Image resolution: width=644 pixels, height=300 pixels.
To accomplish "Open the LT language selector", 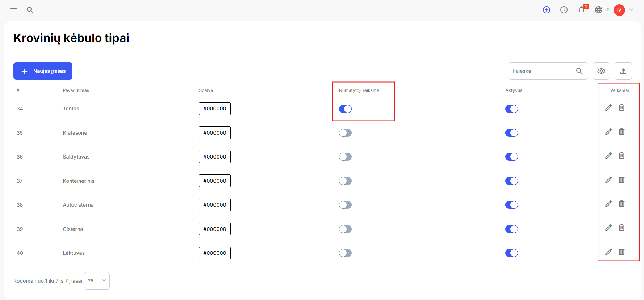I will (602, 10).
